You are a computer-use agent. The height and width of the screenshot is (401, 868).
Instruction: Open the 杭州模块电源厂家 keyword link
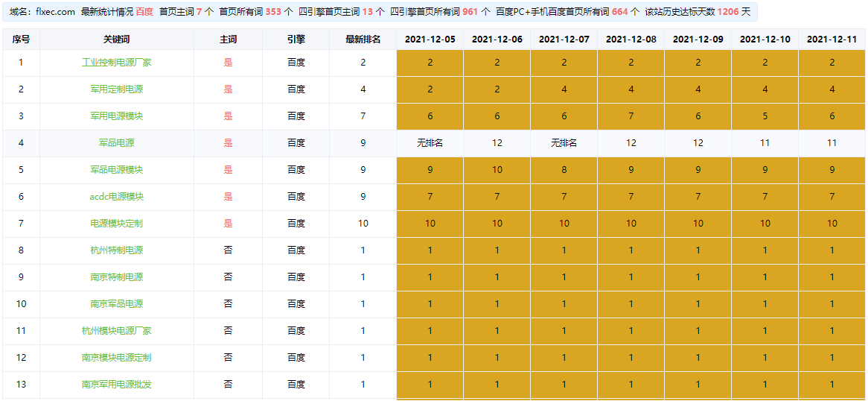pos(116,331)
